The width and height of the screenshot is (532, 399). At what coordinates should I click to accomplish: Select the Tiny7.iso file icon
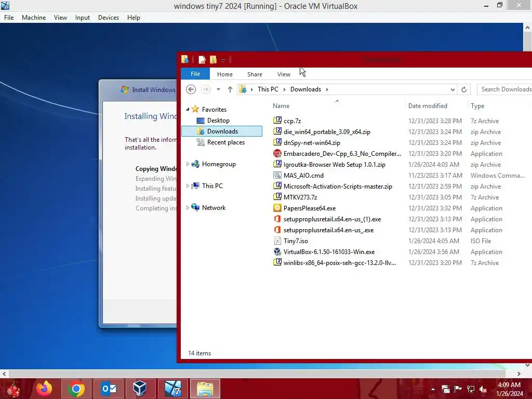[x=277, y=241]
